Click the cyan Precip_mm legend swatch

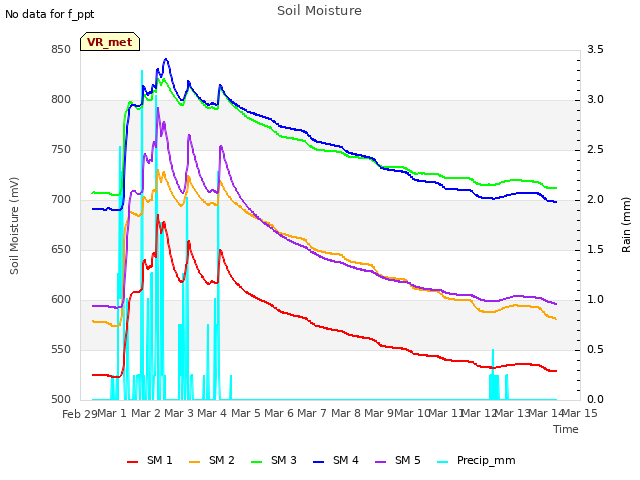click(x=443, y=462)
